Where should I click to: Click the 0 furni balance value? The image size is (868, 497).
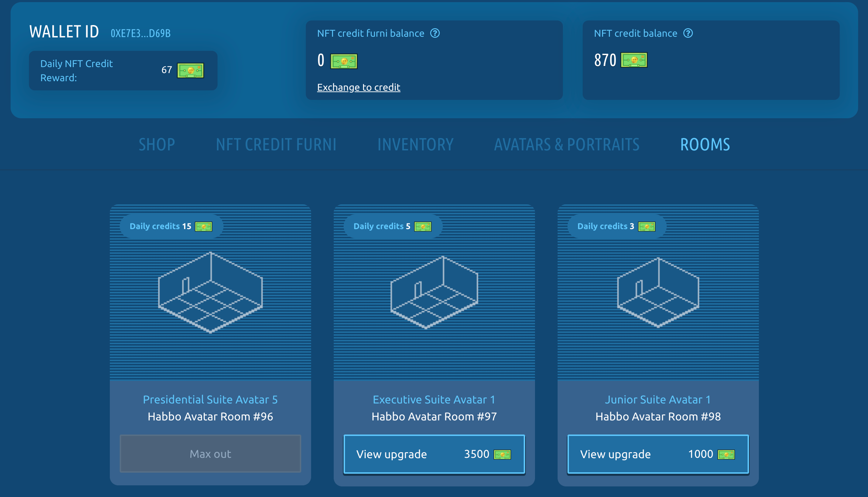321,60
